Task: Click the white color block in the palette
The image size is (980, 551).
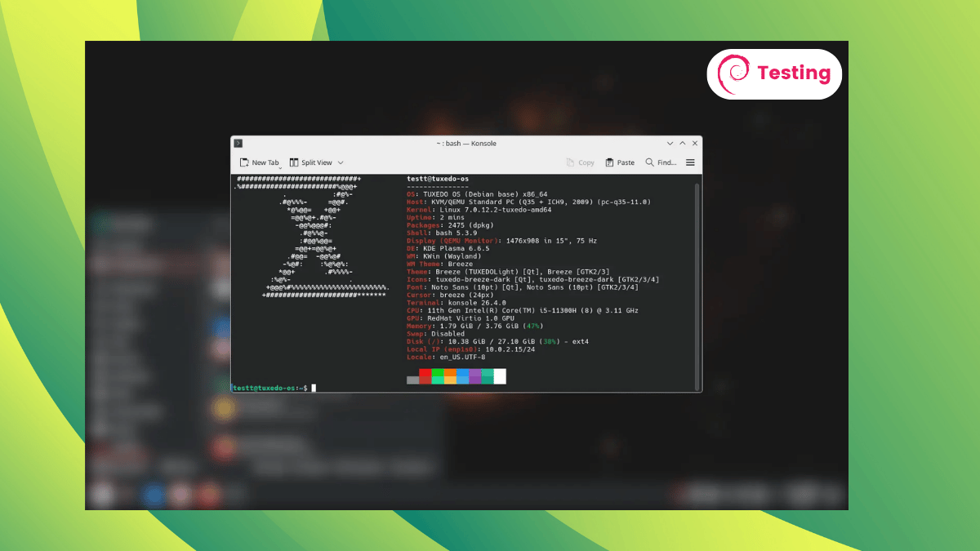Action: coord(500,376)
